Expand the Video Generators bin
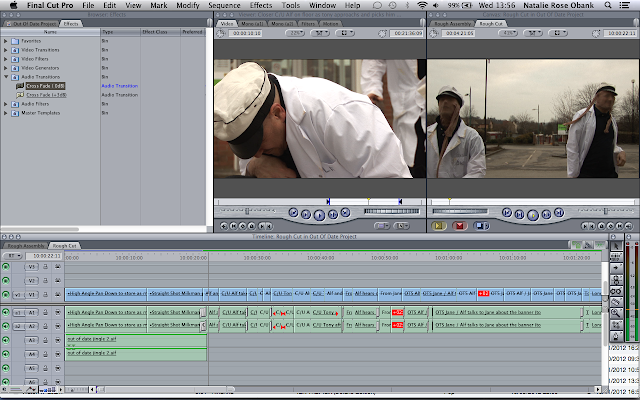This screenshot has height=400, width=640. 6,68
